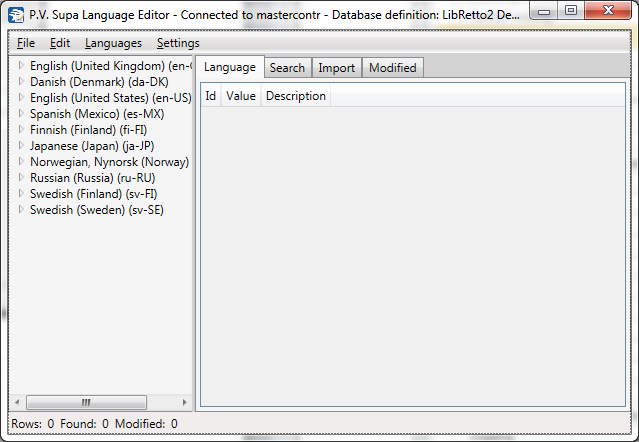Switch to the Search tab
Screen dimensions: 639x442
(x=287, y=68)
